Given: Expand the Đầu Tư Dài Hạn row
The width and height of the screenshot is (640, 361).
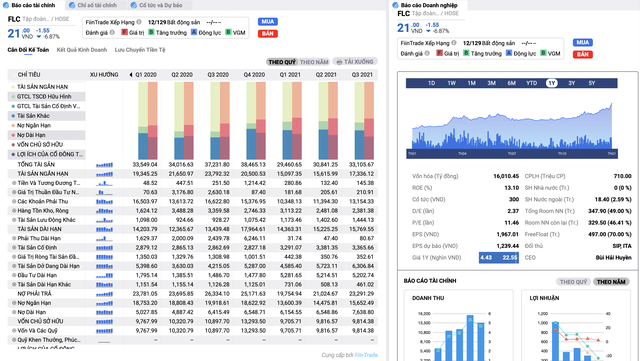Looking at the screenshot, I should (14, 275).
